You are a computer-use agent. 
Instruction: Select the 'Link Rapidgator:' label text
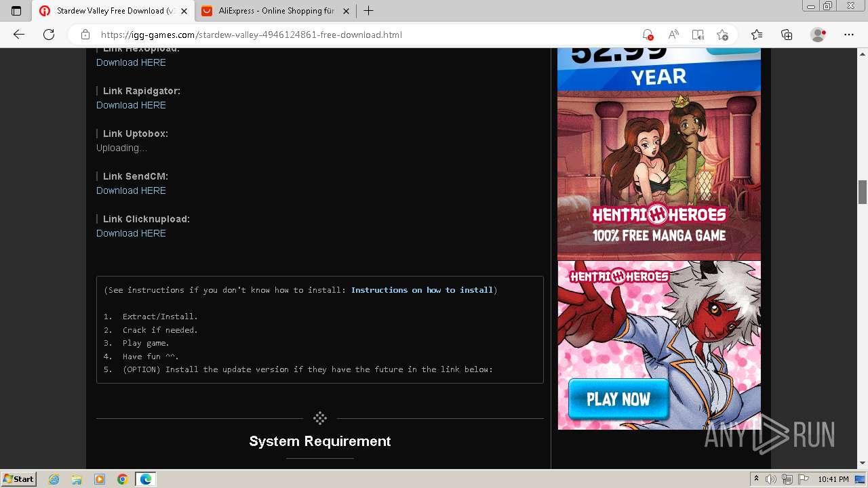click(x=142, y=91)
